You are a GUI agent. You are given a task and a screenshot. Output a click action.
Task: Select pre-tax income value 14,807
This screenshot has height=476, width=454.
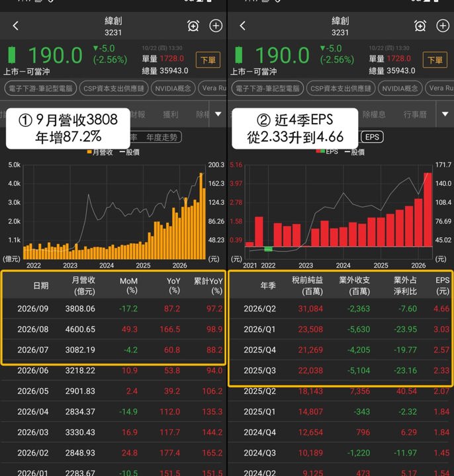(x=310, y=412)
